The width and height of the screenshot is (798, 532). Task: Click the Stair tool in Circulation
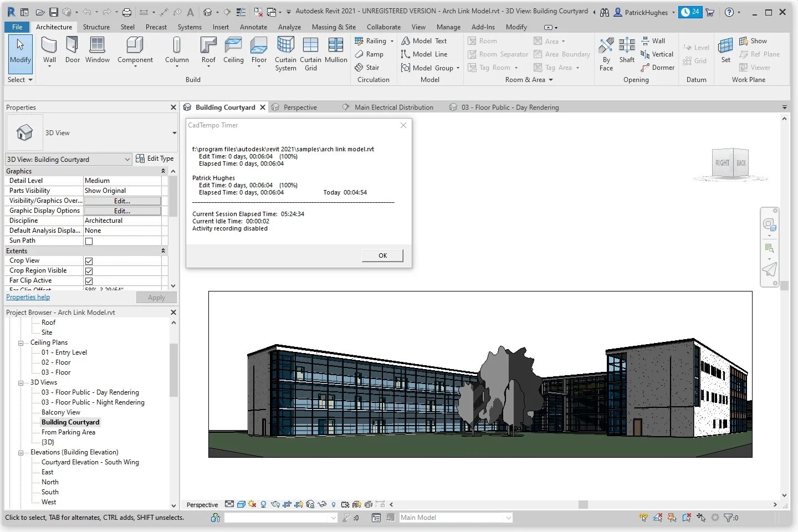(x=367, y=68)
